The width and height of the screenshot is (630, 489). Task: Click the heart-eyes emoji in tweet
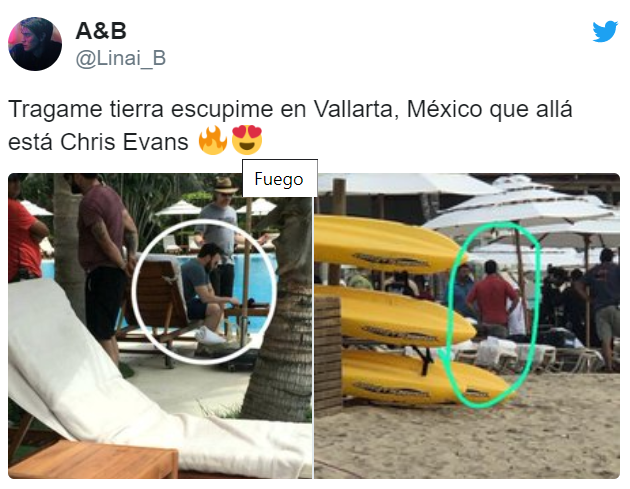click(247, 140)
